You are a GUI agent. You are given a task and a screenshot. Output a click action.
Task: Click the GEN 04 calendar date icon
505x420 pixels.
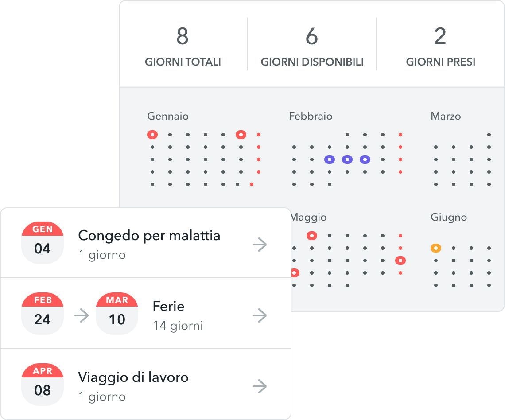(x=43, y=243)
